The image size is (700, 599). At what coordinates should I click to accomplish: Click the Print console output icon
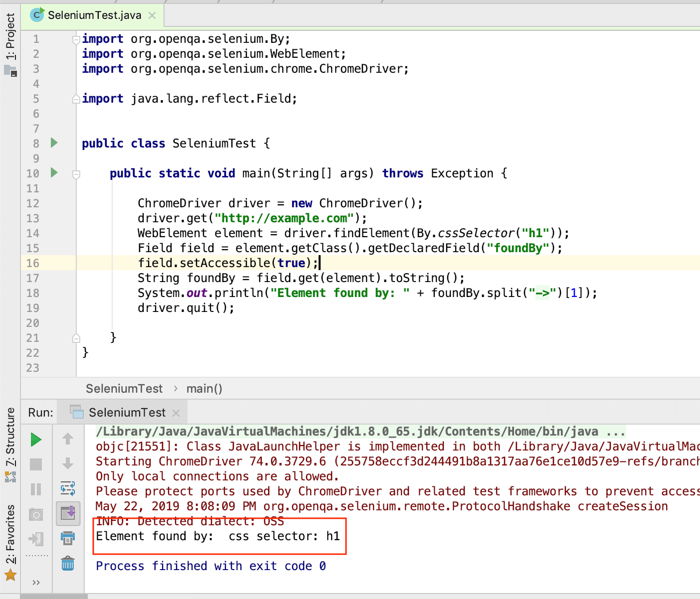68,539
